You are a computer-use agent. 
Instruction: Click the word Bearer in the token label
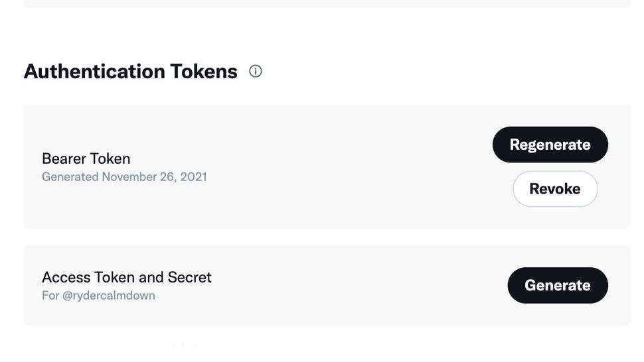[x=62, y=159]
